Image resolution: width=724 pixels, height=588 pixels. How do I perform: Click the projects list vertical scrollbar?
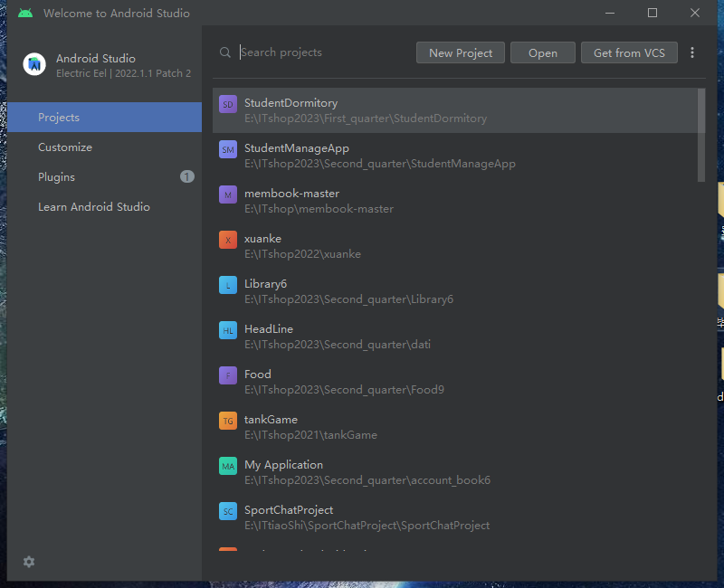point(700,135)
